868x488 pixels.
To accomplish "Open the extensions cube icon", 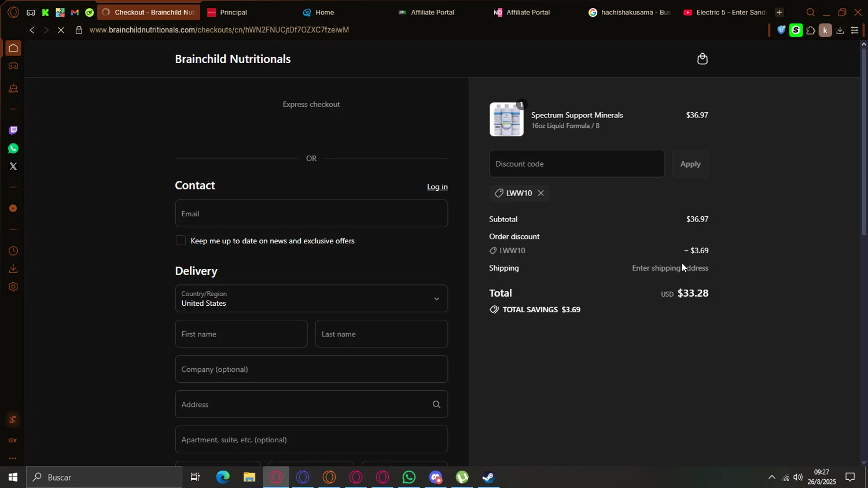I will (811, 30).
